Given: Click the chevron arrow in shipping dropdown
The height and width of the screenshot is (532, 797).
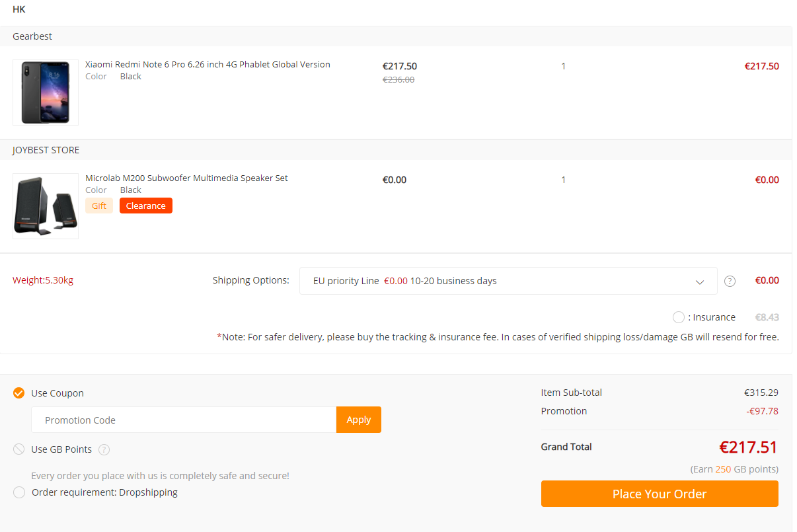Looking at the screenshot, I should coord(700,282).
